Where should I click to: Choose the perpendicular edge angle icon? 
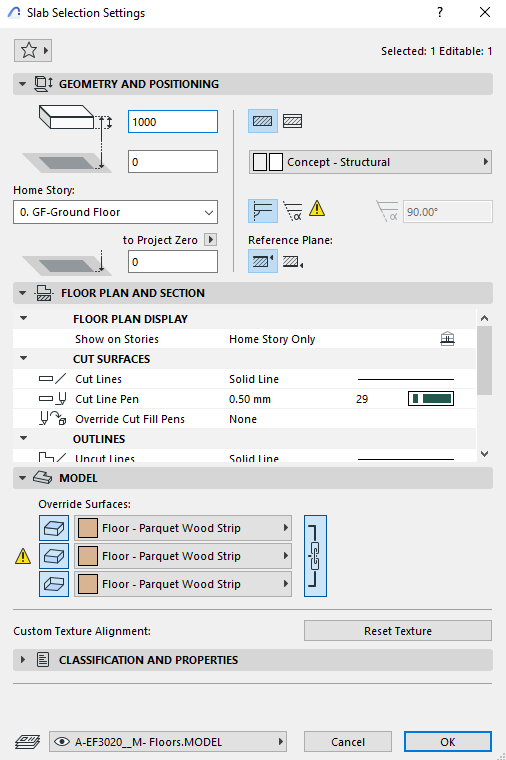(x=263, y=211)
